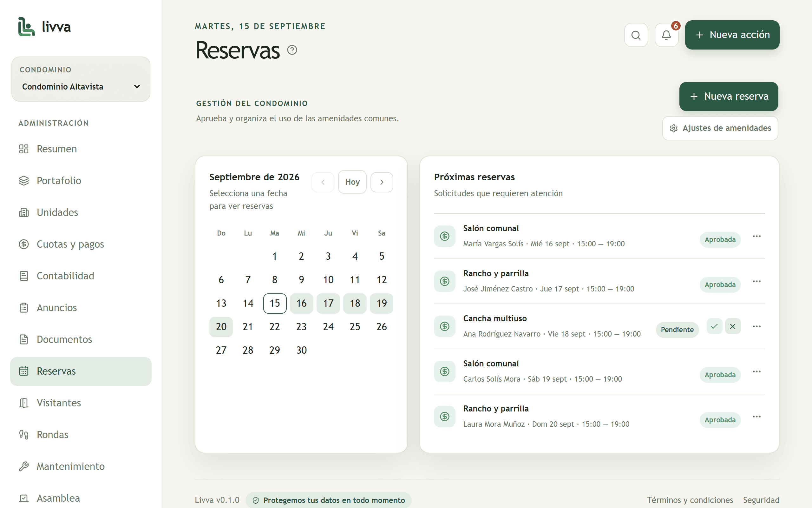Click the Nueva acción button
This screenshot has height=508, width=812.
tap(732, 35)
